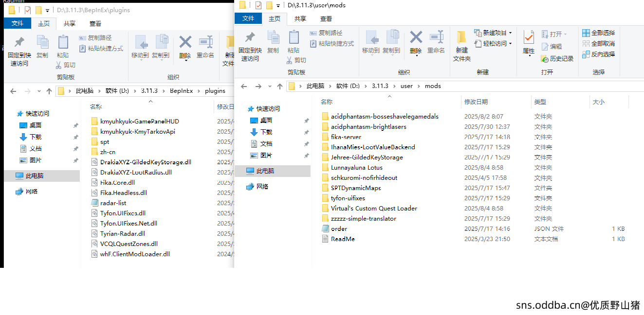Click user breadcrumb in mods address bar

pyautogui.click(x=406, y=86)
